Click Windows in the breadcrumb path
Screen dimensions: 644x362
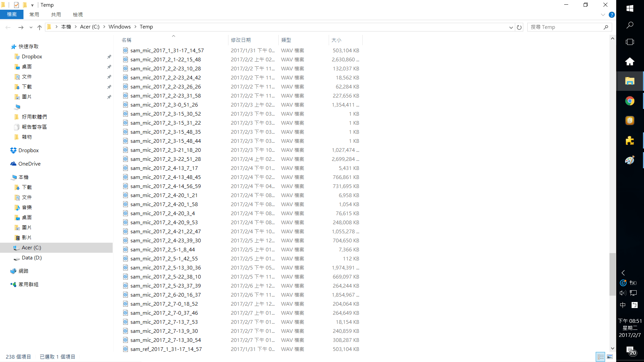[119, 27]
